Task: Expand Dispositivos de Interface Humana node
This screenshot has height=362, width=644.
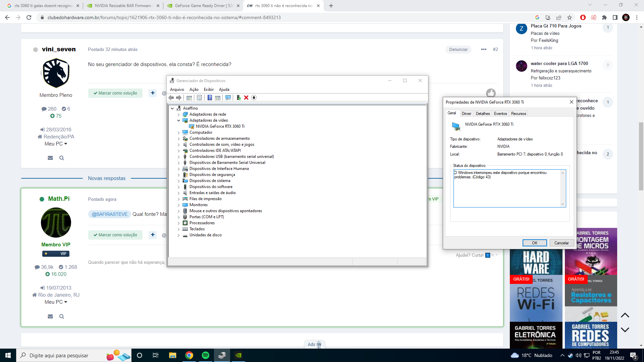Action: point(179,169)
